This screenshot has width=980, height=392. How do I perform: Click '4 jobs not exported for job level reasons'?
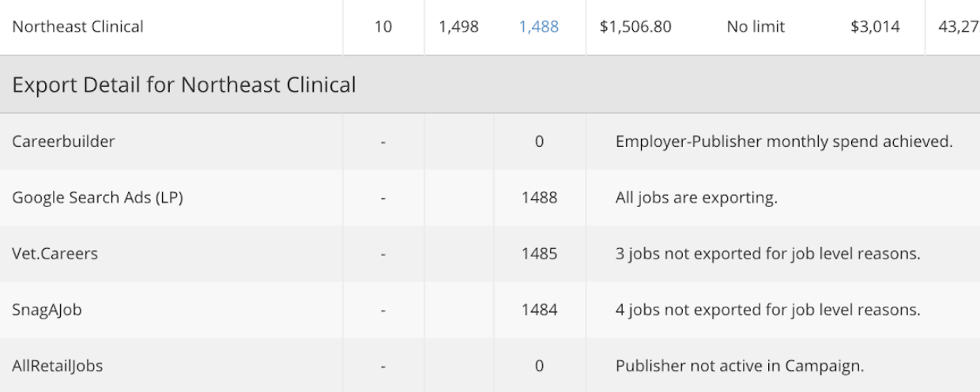(767, 311)
